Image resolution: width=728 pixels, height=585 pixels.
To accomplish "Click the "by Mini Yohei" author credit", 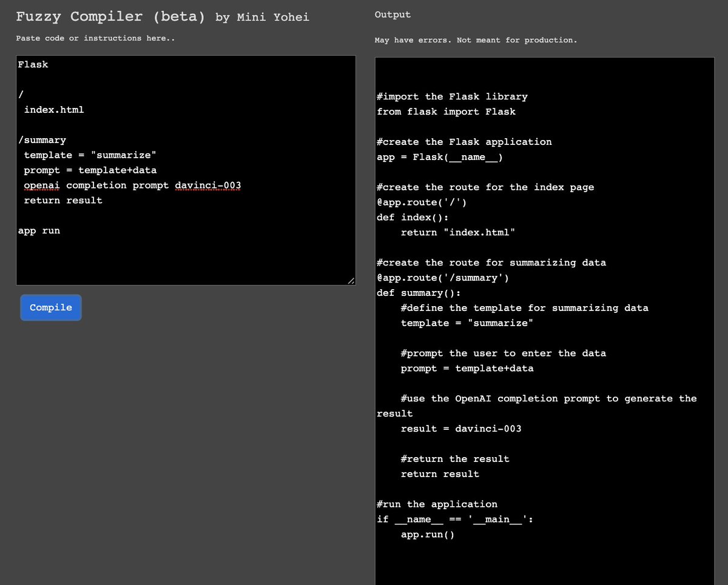I will (262, 18).
